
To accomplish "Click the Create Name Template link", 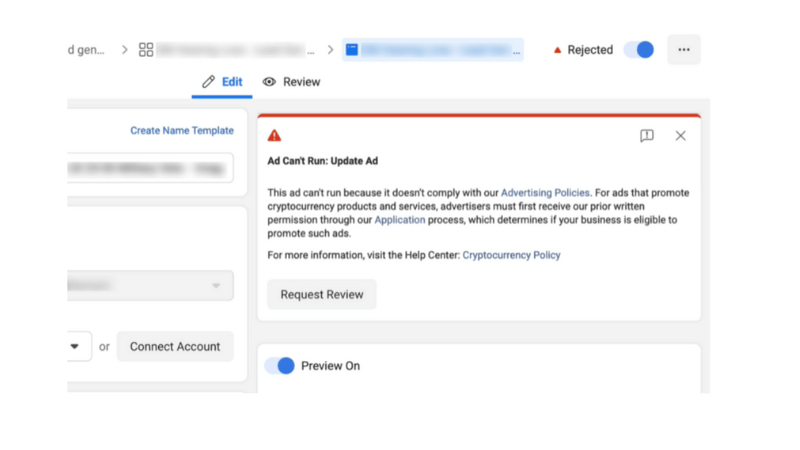I will 182,131.
